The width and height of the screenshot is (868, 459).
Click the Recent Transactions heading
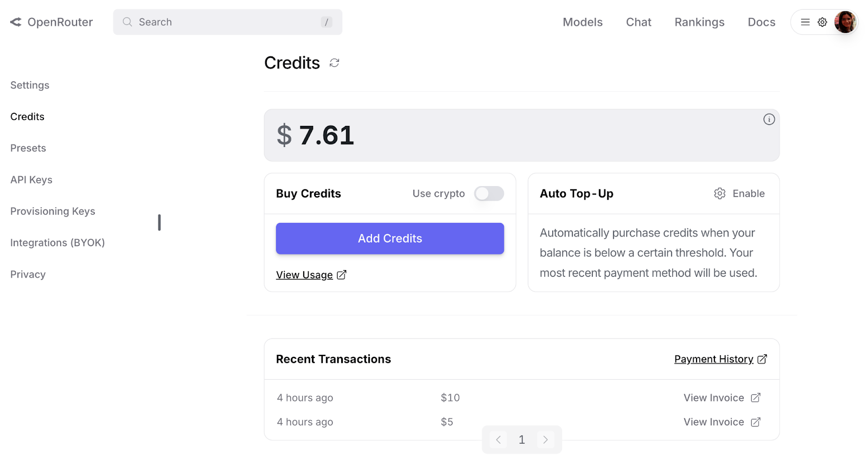click(334, 359)
